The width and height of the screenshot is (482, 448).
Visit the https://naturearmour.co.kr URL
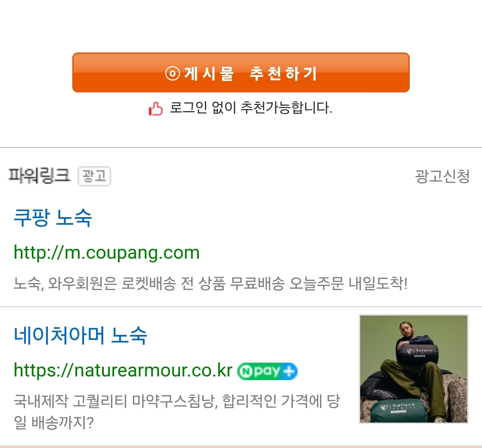coord(123,370)
